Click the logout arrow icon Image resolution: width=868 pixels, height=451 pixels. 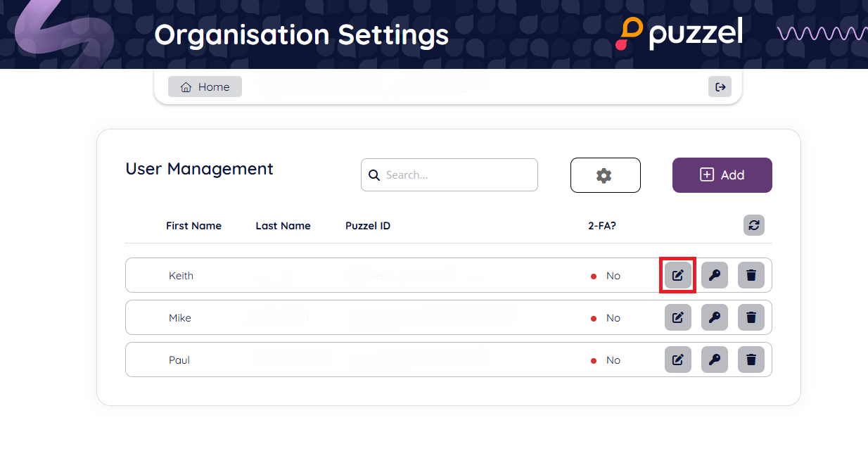(x=720, y=87)
